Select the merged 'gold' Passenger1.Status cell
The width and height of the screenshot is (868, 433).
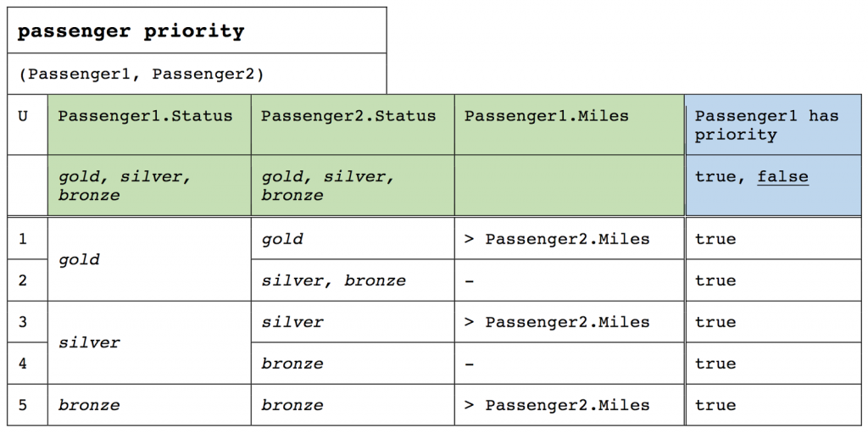point(149,259)
